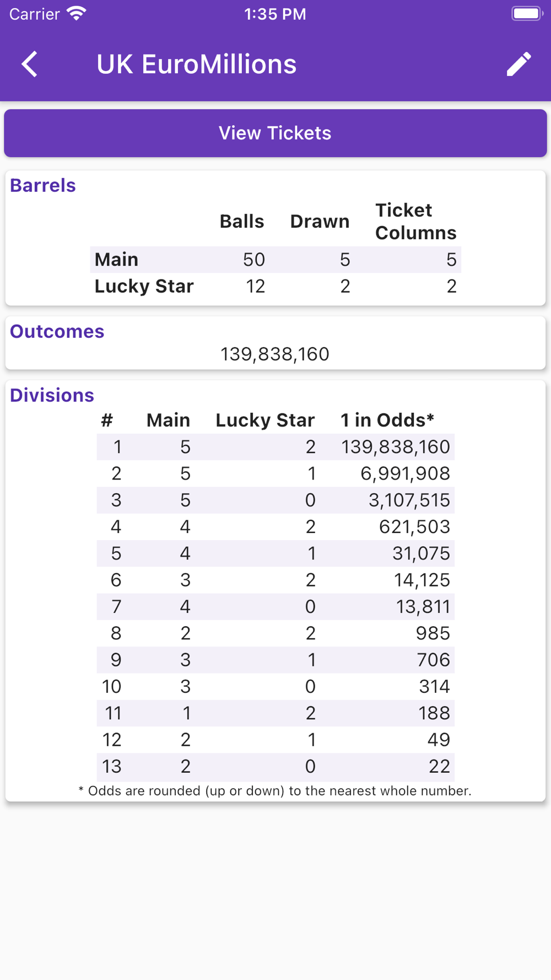The width and height of the screenshot is (551, 980).
Task: Choose division row with odds 3,107,515
Action: [x=275, y=500]
